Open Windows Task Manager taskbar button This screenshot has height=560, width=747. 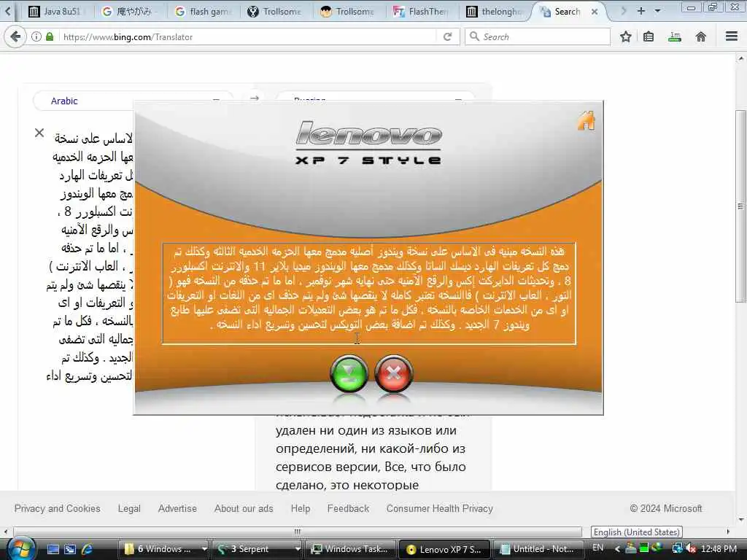click(x=350, y=549)
